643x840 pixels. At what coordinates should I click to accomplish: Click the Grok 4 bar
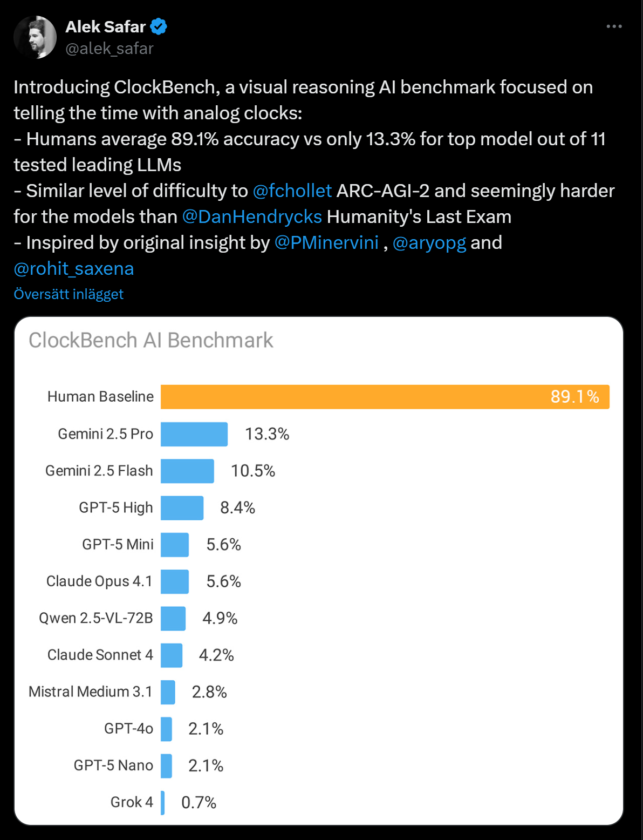162,802
